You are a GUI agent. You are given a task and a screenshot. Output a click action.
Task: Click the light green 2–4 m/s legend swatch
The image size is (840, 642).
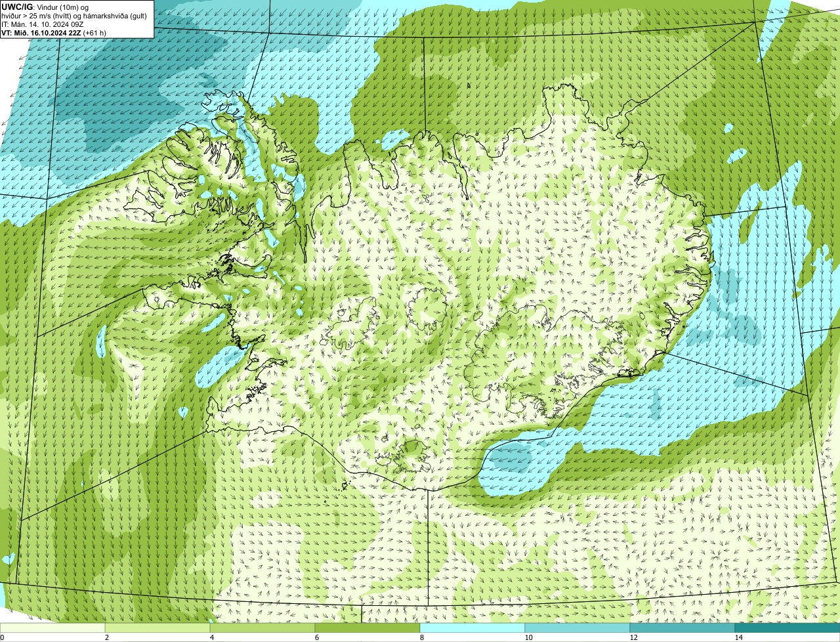coord(157,628)
